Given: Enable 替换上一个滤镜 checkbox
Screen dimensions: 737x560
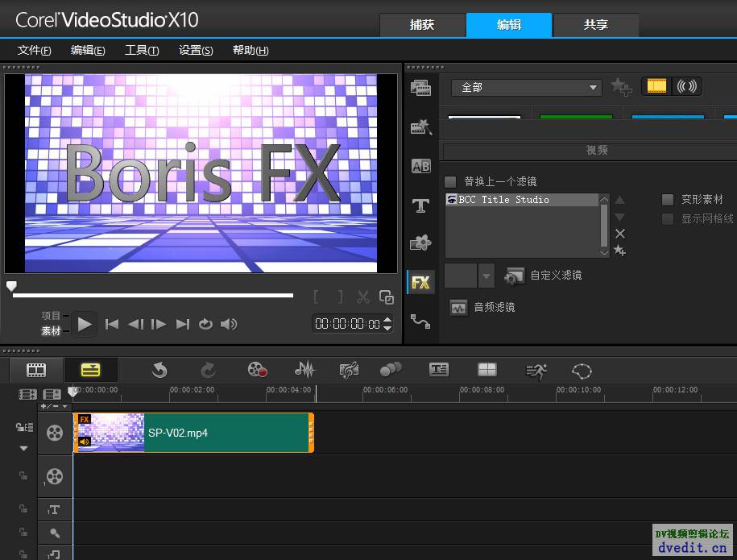Looking at the screenshot, I should click(450, 181).
